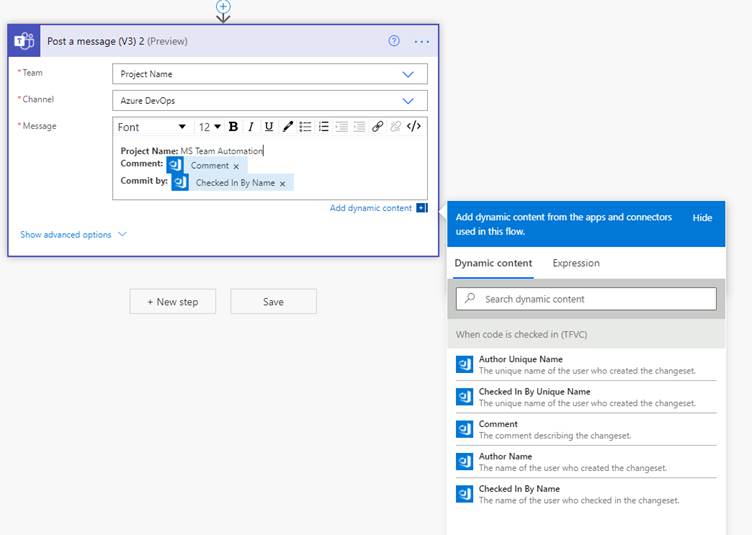Click the Save button

coord(273,302)
